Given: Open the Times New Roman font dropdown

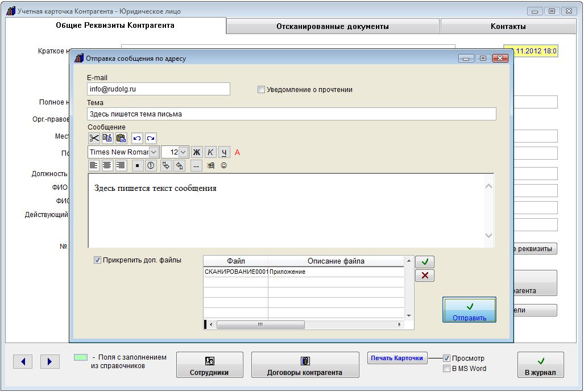Looking at the screenshot, I should pos(154,152).
